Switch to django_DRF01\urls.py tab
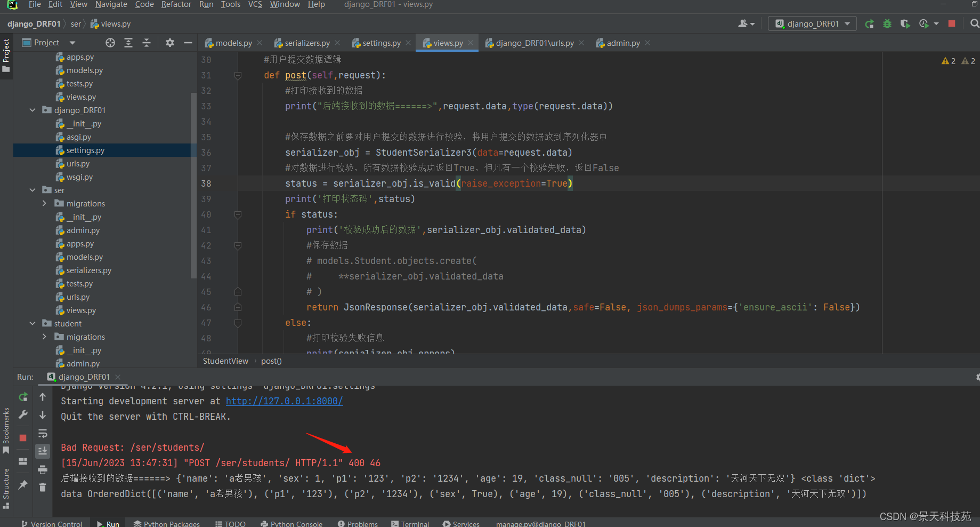 (x=534, y=43)
